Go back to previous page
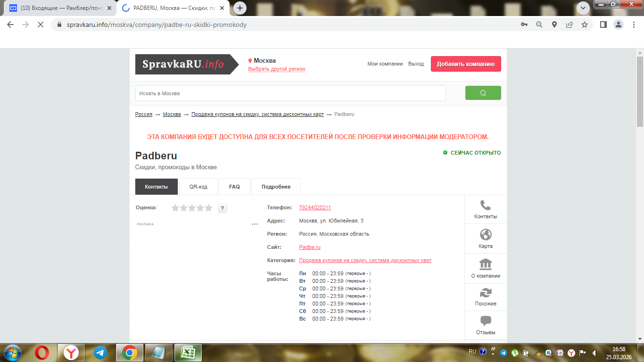 10,25
